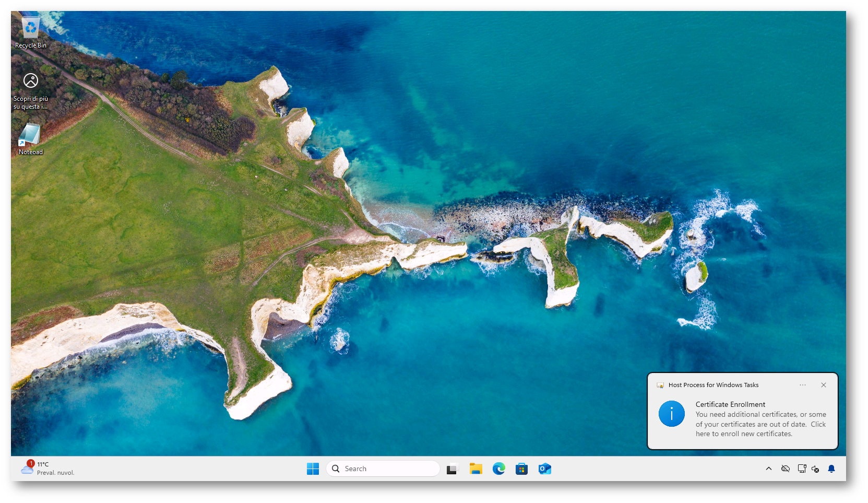
Task: Dismiss the Certificate Enrollment notification
Action: pyautogui.click(x=824, y=385)
